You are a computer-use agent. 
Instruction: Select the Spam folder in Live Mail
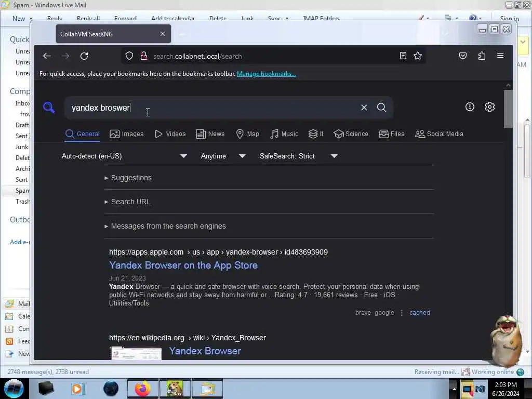point(22,191)
